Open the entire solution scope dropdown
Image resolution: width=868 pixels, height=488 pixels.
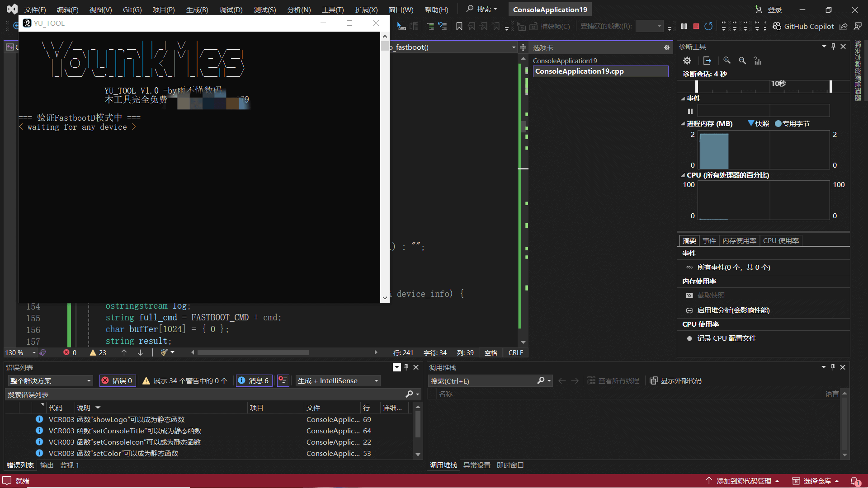pyautogui.click(x=50, y=381)
